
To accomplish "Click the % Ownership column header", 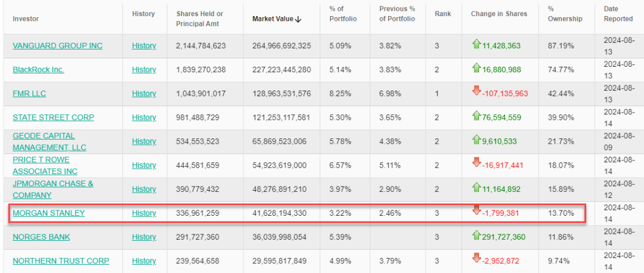I will click(x=565, y=14).
